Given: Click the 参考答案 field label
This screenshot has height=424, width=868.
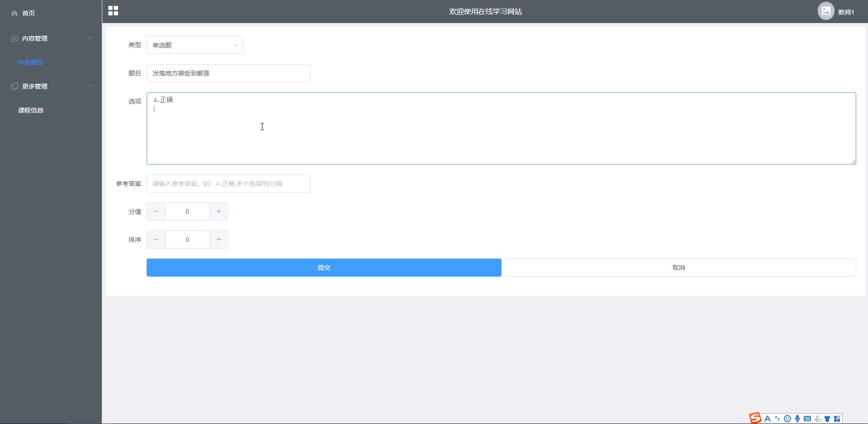Looking at the screenshot, I should 129,184.
